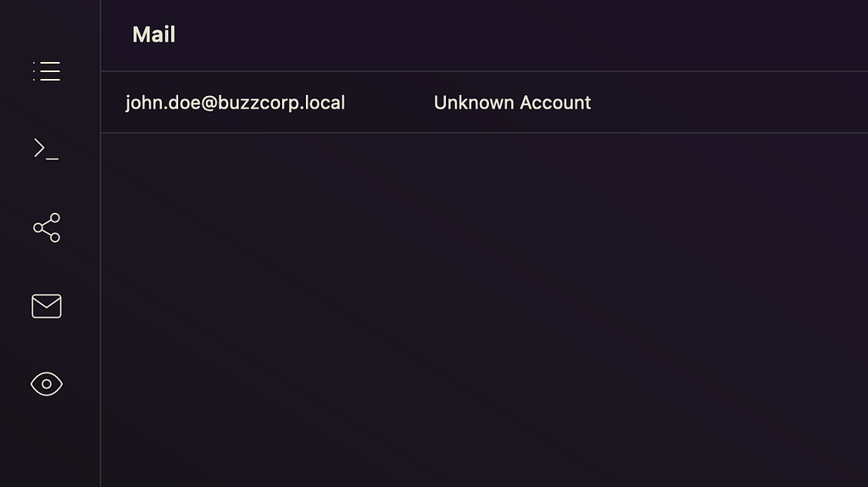Click the underscore of the terminal prompt icon

point(53,159)
